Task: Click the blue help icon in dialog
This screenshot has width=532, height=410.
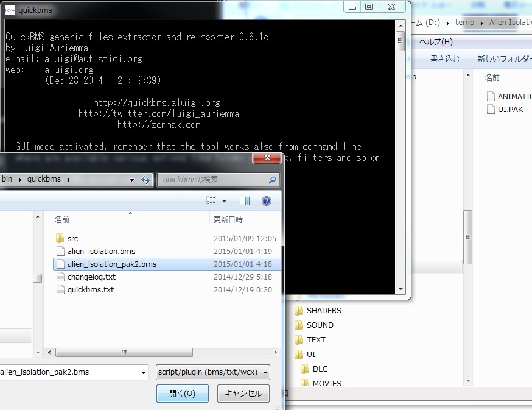Action: coord(267,201)
